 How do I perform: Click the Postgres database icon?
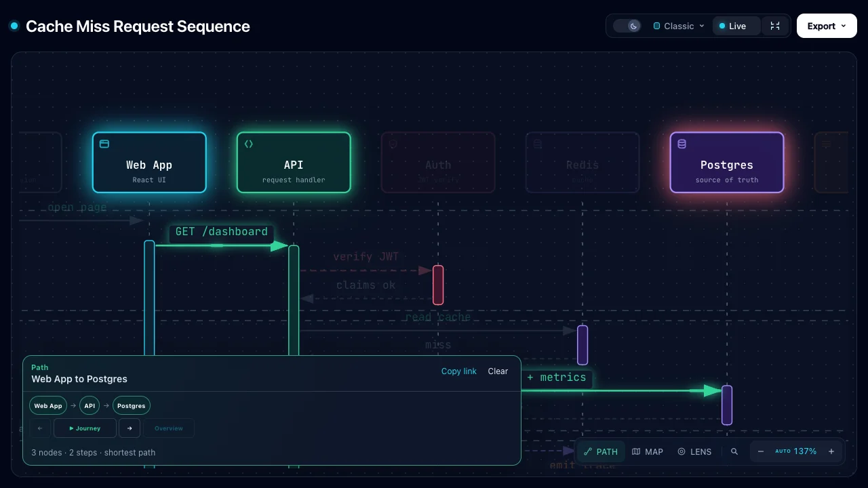point(682,144)
